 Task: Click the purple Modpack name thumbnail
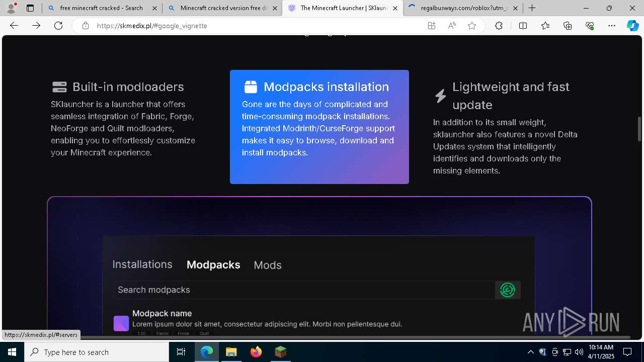click(x=121, y=323)
